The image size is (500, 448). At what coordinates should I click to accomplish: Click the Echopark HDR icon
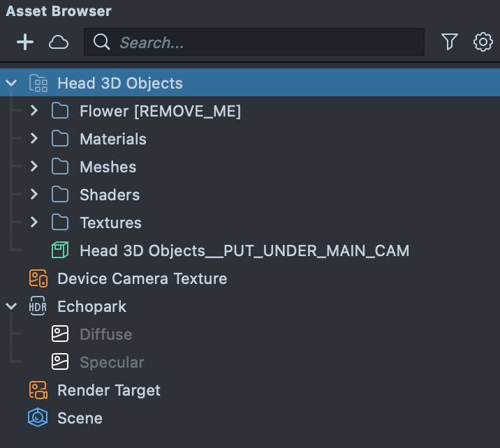coord(38,306)
